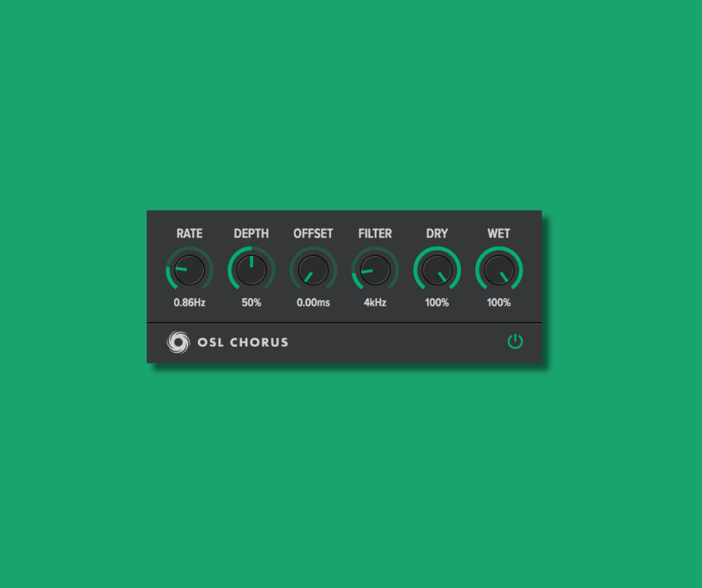Select the DRY label

click(x=436, y=234)
